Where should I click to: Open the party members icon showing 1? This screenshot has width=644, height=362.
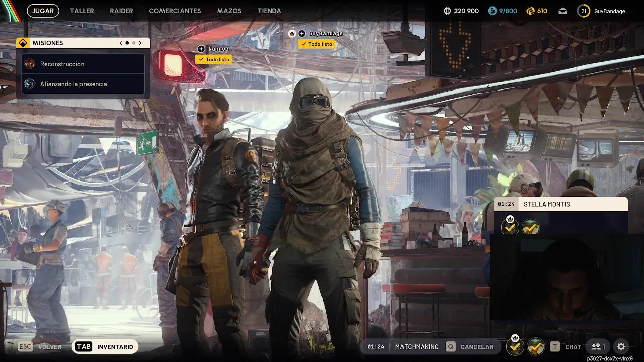598,347
